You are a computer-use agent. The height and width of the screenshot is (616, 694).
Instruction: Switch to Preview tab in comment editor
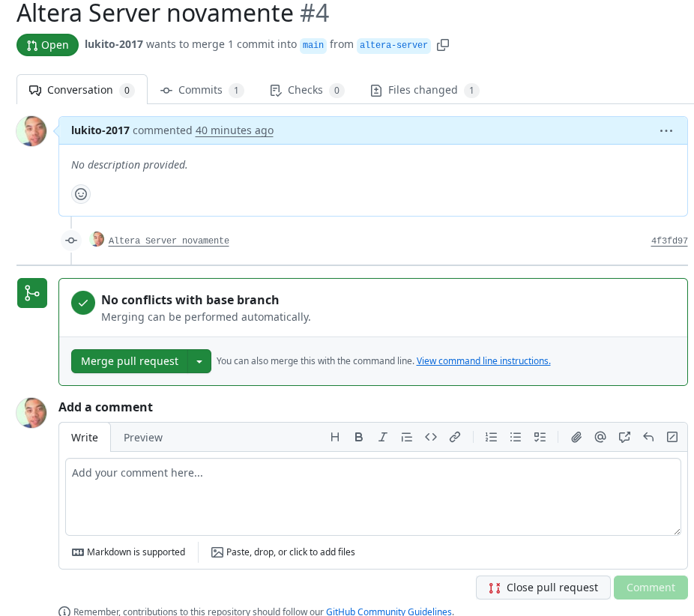tap(143, 438)
